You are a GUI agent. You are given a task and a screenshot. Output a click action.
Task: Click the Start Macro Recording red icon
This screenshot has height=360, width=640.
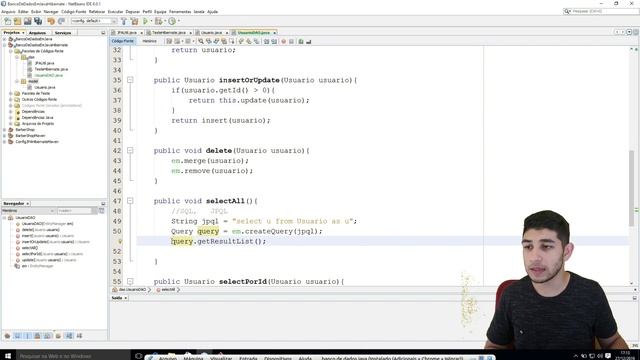pos(284,41)
